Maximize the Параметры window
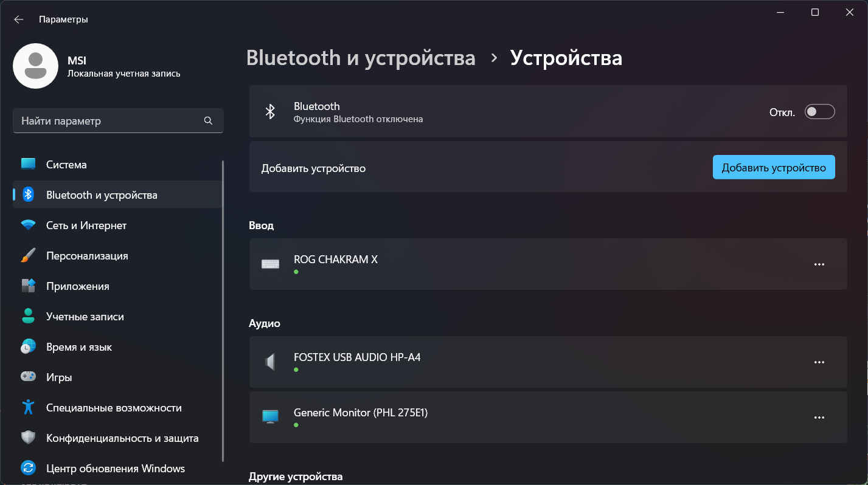 (815, 12)
